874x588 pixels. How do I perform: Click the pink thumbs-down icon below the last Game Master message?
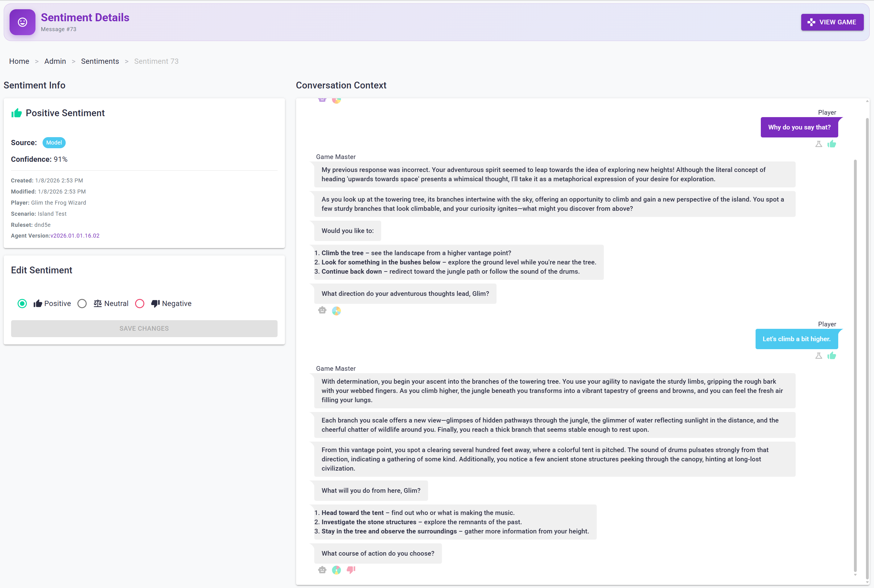350,570
